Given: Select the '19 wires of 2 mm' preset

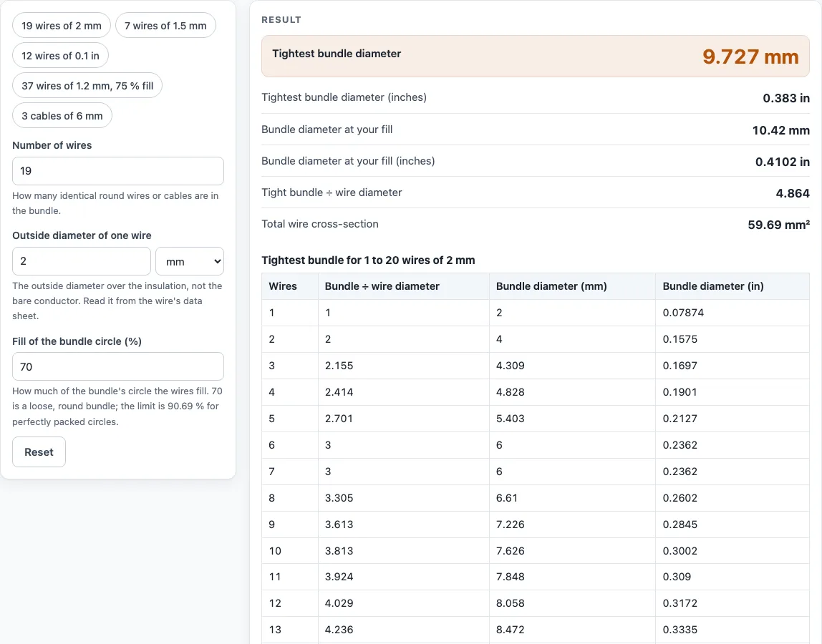Looking at the screenshot, I should (x=62, y=26).
